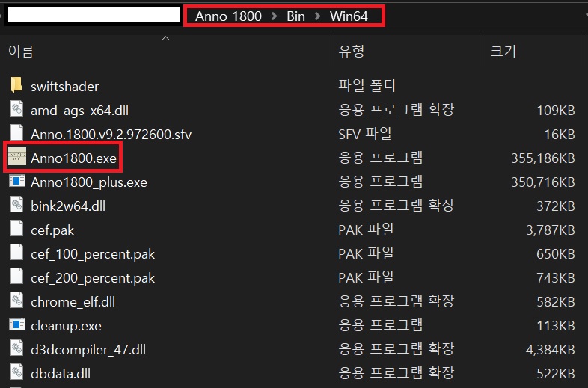Select the cef_200_percent.pak file icon
588x388 pixels.
16,277
